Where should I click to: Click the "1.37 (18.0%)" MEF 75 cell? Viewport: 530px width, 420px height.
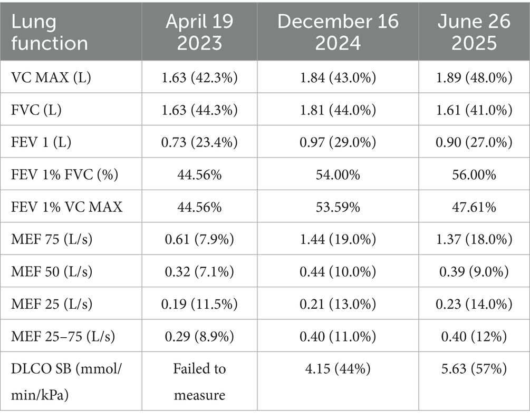[x=474, y=239]
